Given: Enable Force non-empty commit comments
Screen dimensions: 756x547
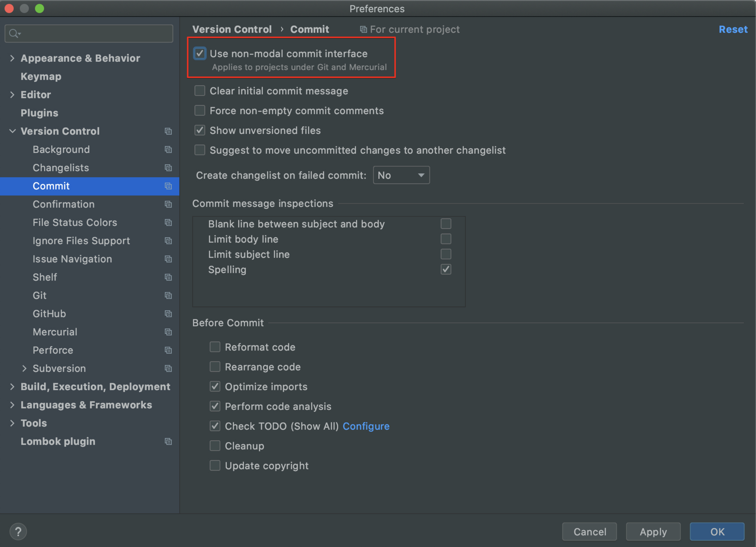Looking at the screenshot, I should (x=200, y=110).
